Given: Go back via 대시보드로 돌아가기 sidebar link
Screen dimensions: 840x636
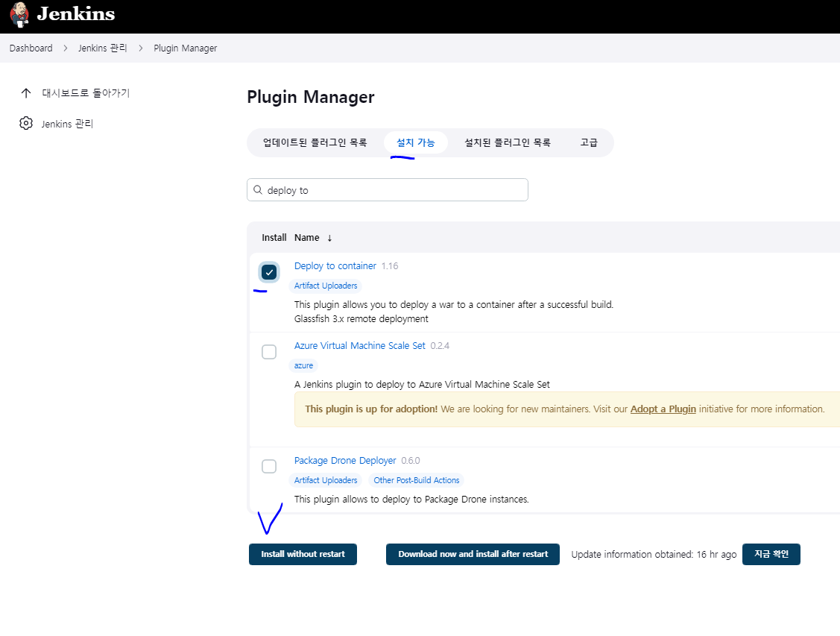Looking at the screenshot, I should point(86,93).
